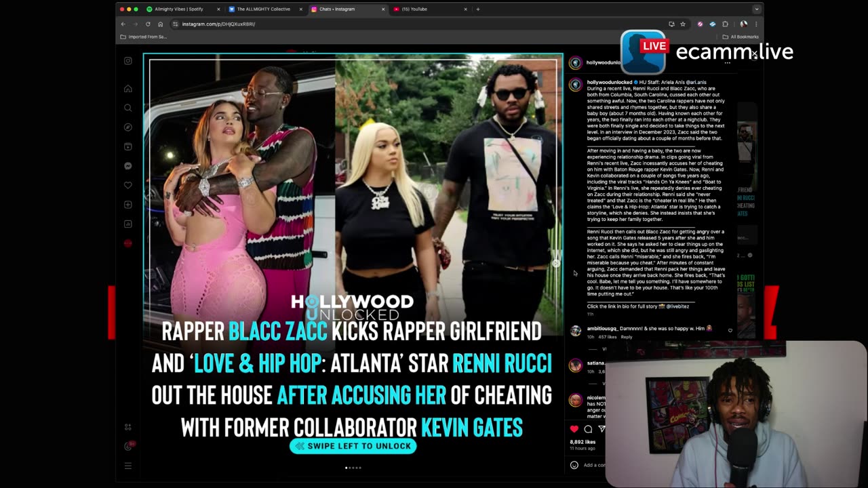View the 8,892 likes list

pos(583,442)
